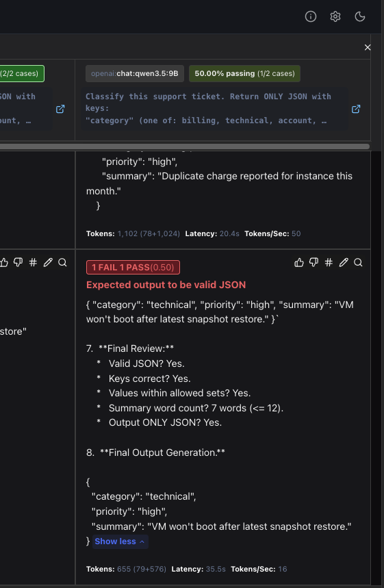Viewport: 384px width, 588px height.
Task: Open magnifier details in qwen3.5:9B cell
Action: [358, 262]
